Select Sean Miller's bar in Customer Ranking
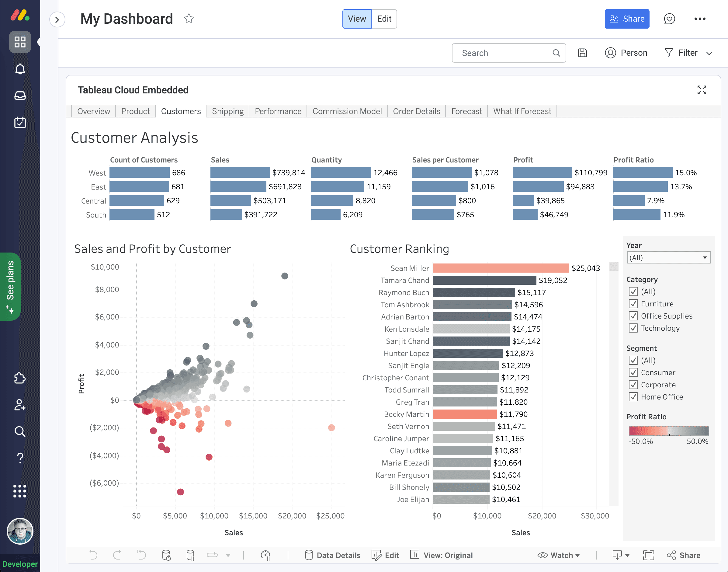This screenshot has height=572, width=728. 501,268
